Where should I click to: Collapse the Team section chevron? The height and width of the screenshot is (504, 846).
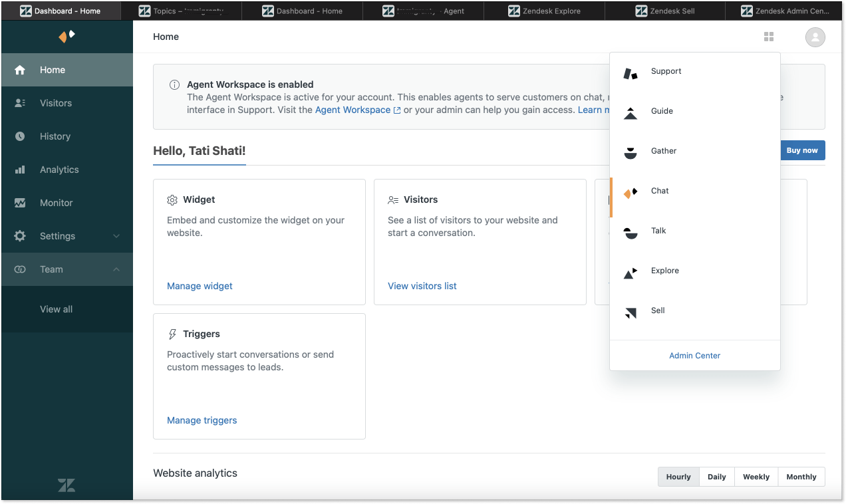pos(116,269)
